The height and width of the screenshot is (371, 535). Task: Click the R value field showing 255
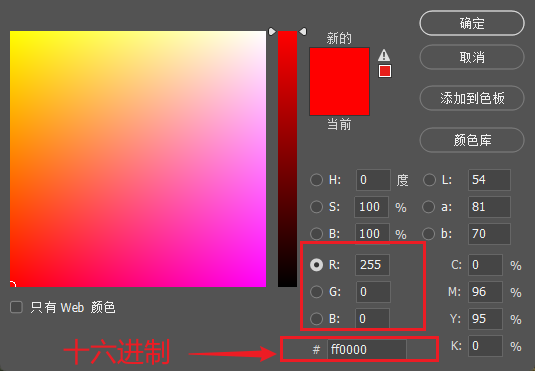pos(372,265)
